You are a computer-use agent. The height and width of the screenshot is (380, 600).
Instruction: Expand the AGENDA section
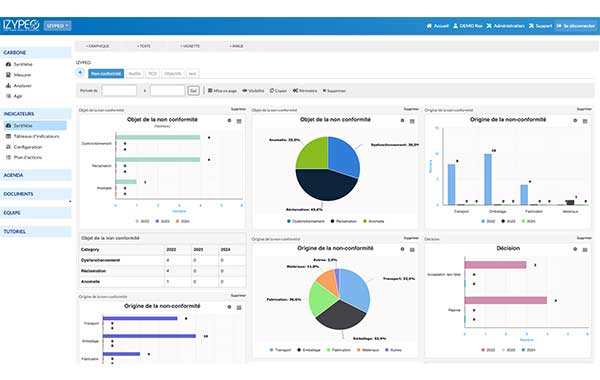click(36, 175)
